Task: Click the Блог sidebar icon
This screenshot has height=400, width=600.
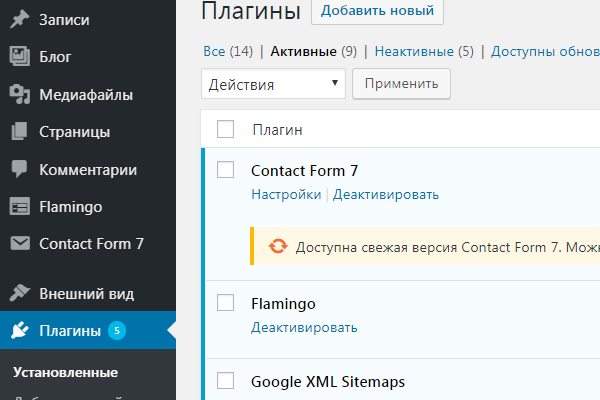Action: [20, 56]
